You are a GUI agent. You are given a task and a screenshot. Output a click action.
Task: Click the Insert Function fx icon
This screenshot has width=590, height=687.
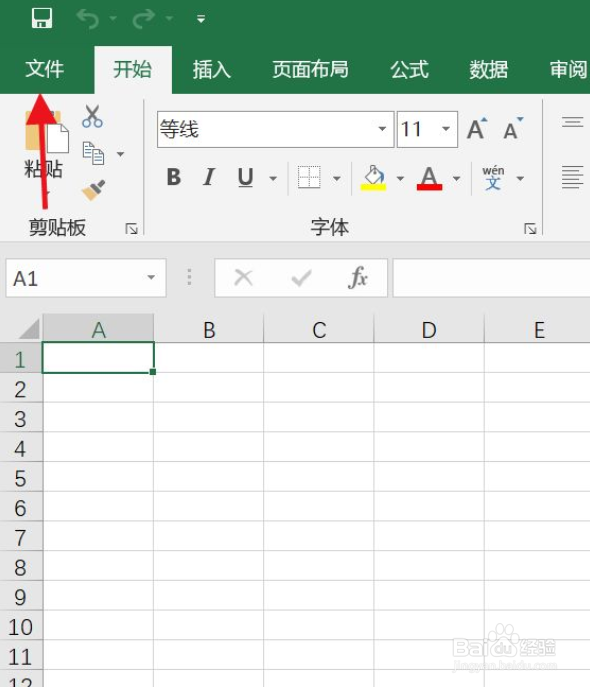(358, 277)
